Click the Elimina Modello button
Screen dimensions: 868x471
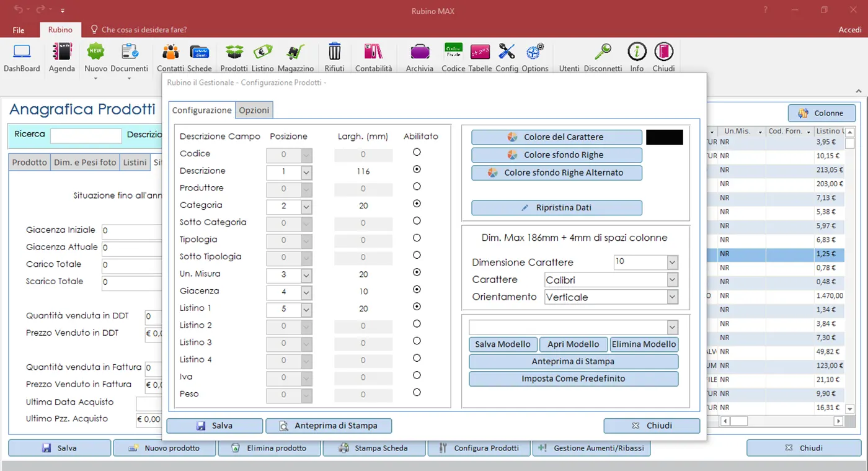644,344
